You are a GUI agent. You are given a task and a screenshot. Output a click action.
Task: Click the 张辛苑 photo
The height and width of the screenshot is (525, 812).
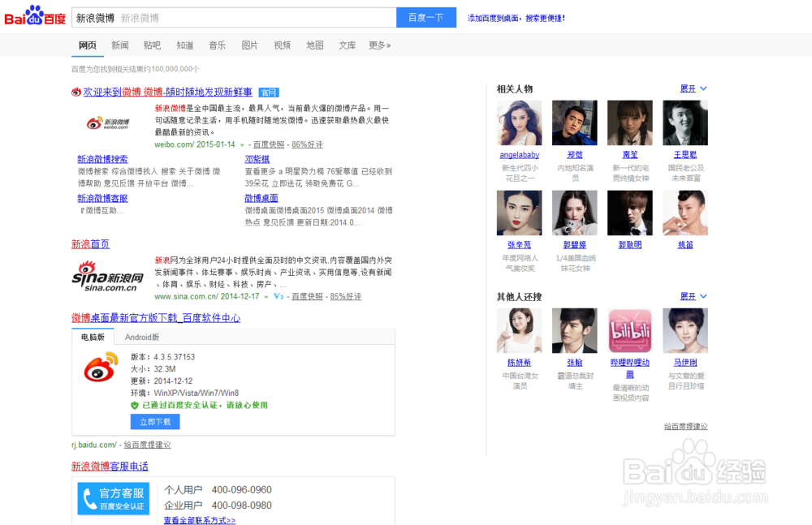click(520, 213)
